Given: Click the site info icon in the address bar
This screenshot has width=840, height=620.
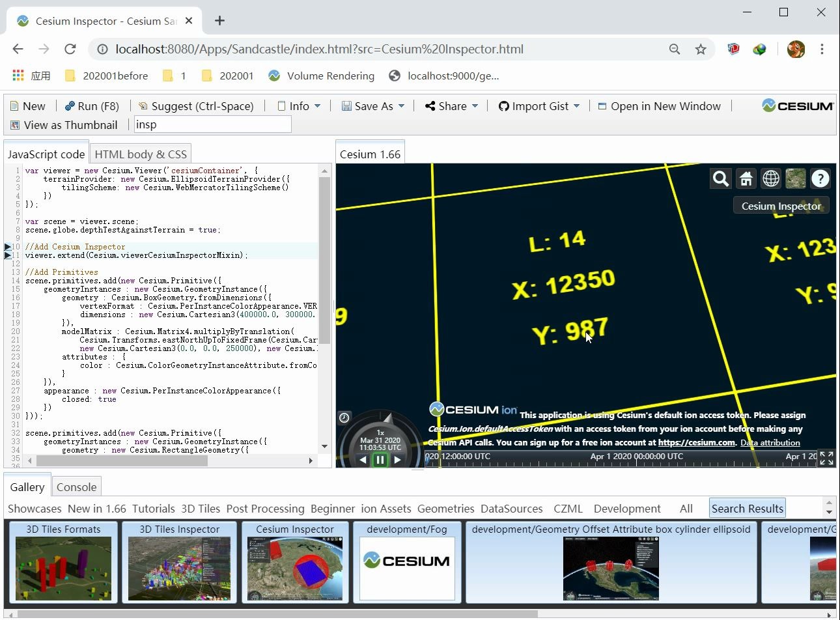Looking at the screenshot, I should [102, 49].
